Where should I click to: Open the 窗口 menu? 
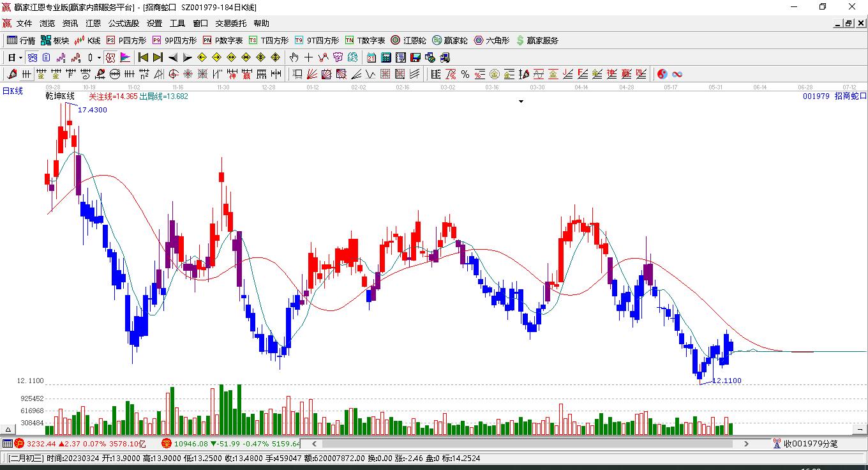tap(200, 23)
